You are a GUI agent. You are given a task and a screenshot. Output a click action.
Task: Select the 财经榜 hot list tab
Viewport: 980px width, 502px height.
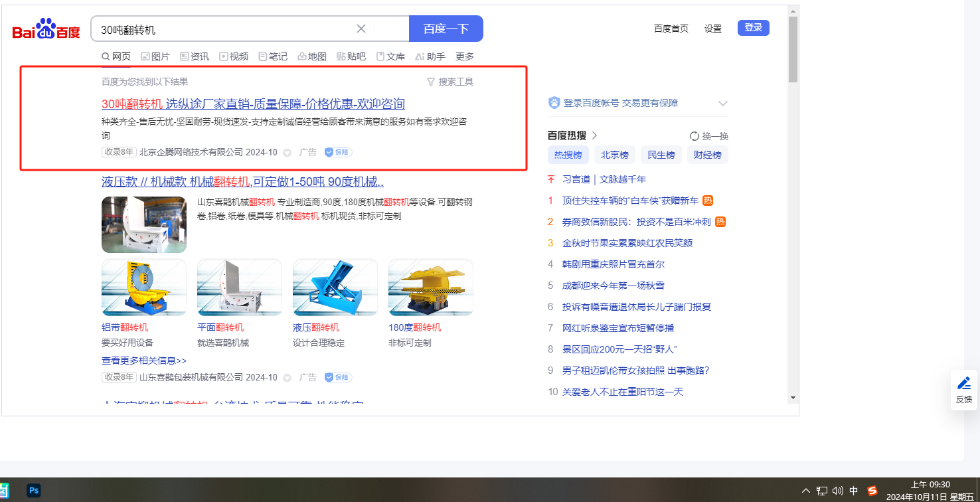[708, 155]
